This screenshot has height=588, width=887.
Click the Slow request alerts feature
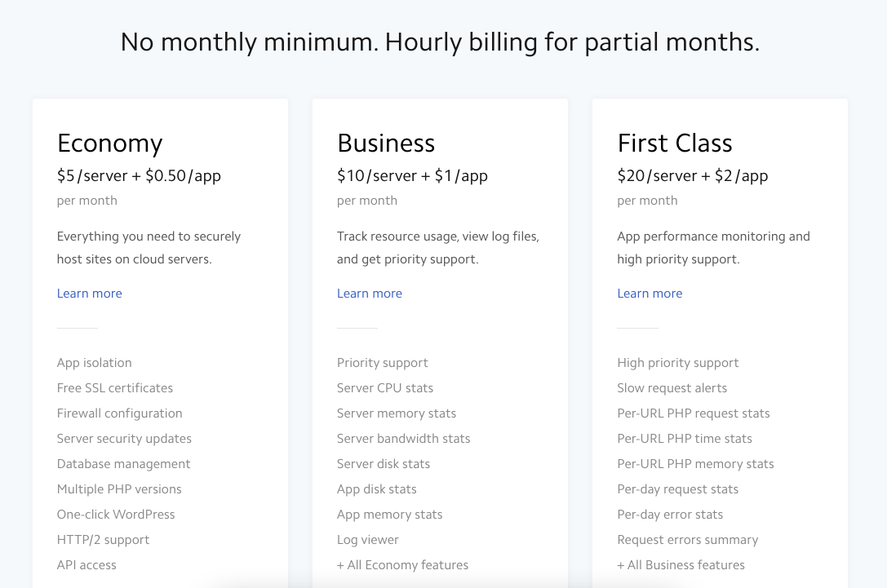coord(672,388)
